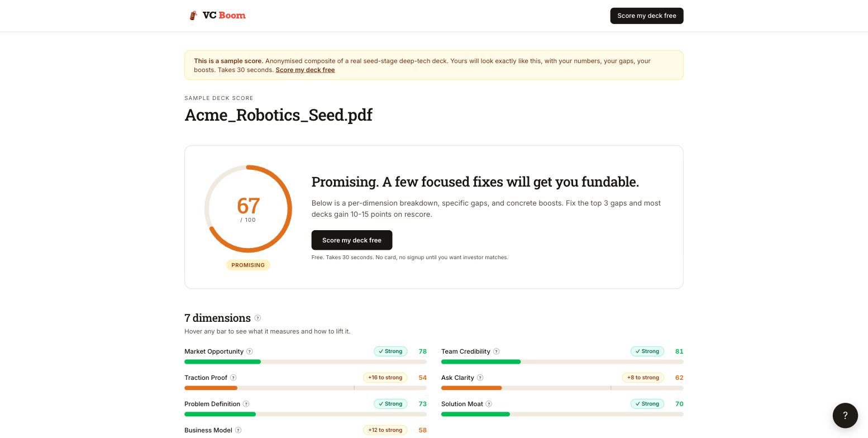Click +16 to strong badge on Traction Proof

(385, 378)
